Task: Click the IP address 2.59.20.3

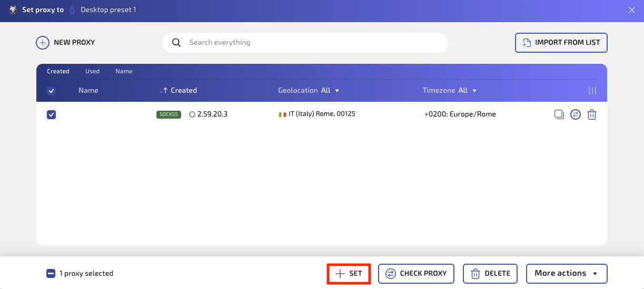Action: [212, 114]
